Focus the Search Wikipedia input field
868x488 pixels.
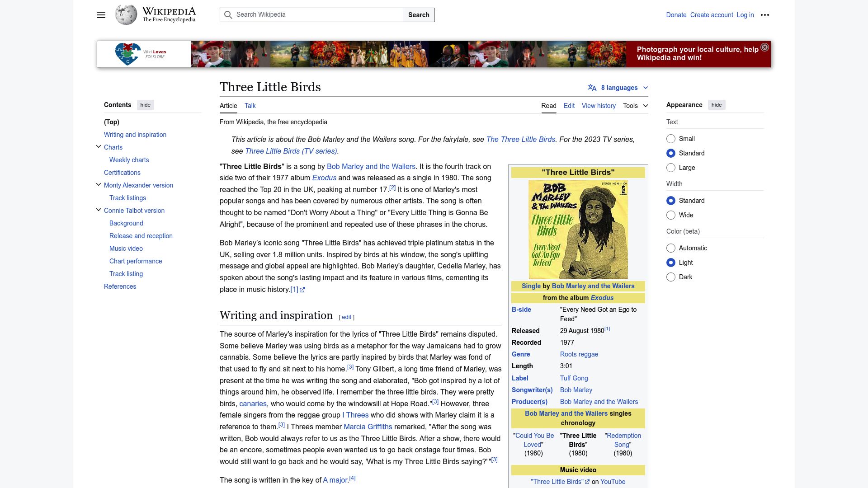pyautogui.click(x=311, y=15)
